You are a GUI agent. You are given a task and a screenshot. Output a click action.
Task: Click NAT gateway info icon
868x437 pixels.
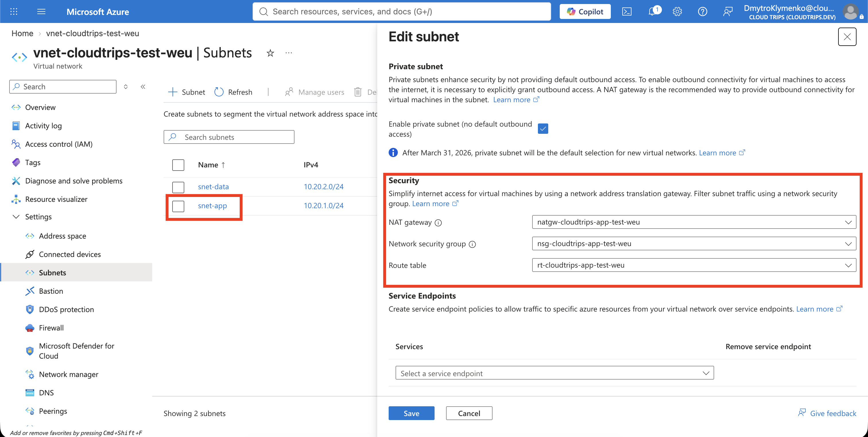pos(438,223)
